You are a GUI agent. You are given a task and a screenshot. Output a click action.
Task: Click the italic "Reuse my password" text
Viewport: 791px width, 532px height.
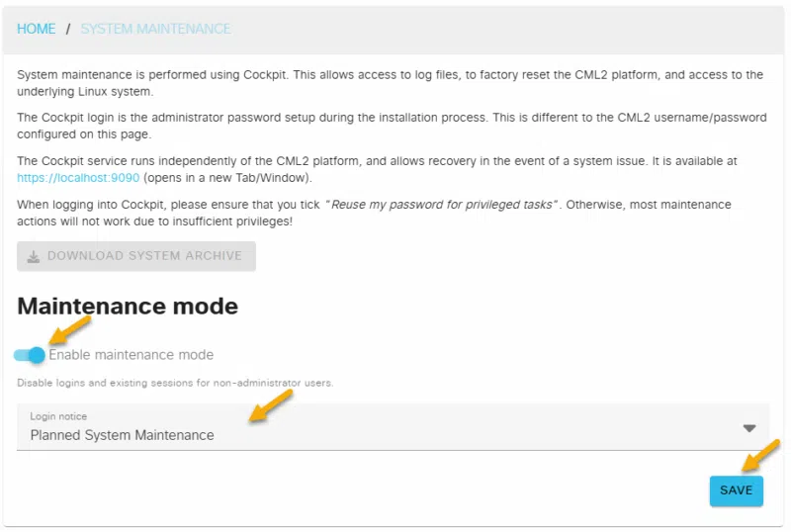pyautogui.click(x=445, y=205)
